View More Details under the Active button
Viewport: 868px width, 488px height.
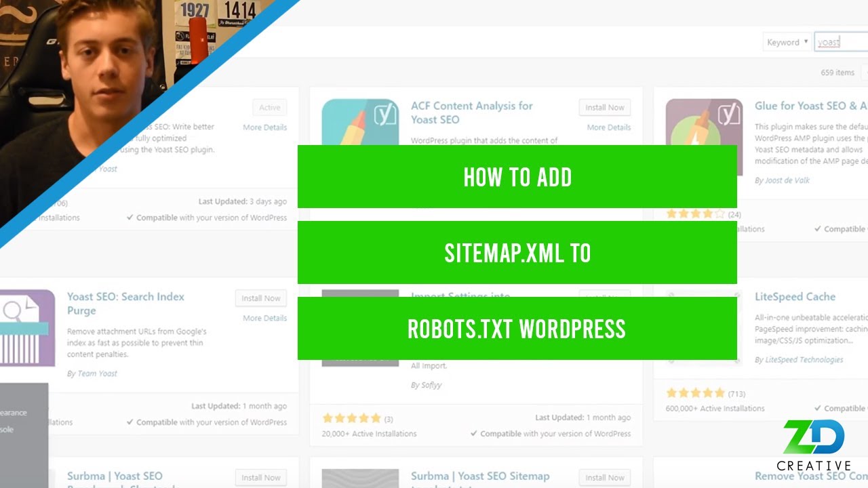pyautogui.click(x=265, y=127)
